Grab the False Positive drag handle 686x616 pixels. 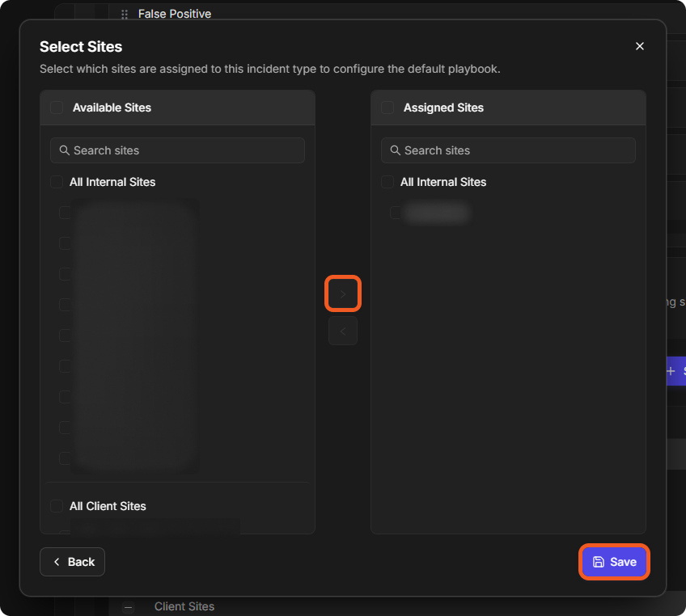tap(125, 15)
